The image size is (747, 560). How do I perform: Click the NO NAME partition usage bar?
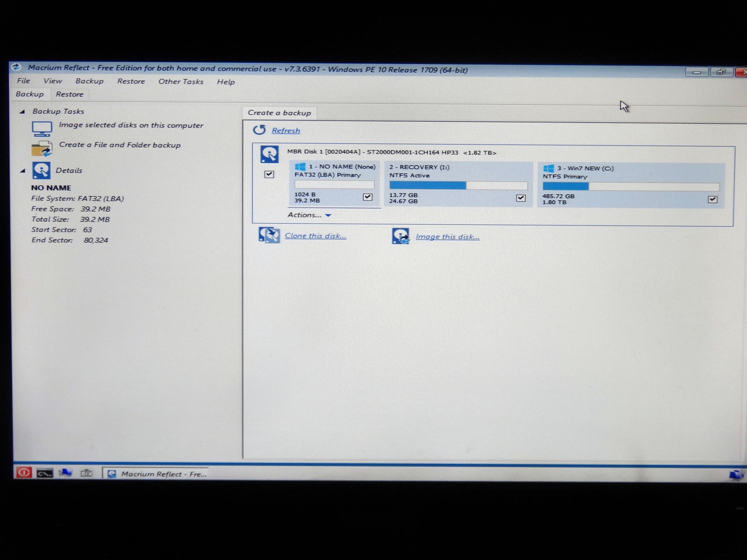click(x=334, y=184)
